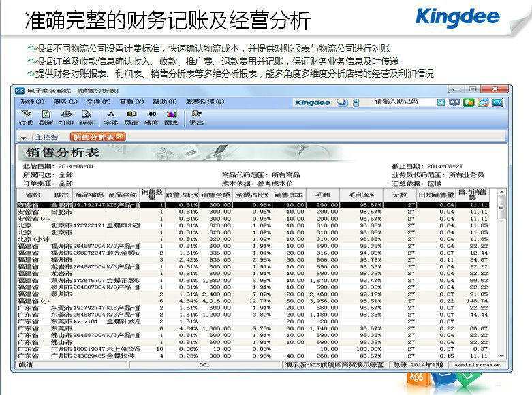532x395 pixels.
Task: Switch to the 主控台 tab
Action: [x=46, y=137]
